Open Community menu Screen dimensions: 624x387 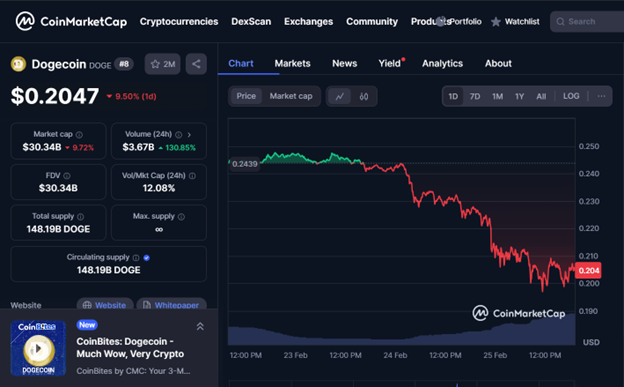pyautogui.click(x=372, y=22)
